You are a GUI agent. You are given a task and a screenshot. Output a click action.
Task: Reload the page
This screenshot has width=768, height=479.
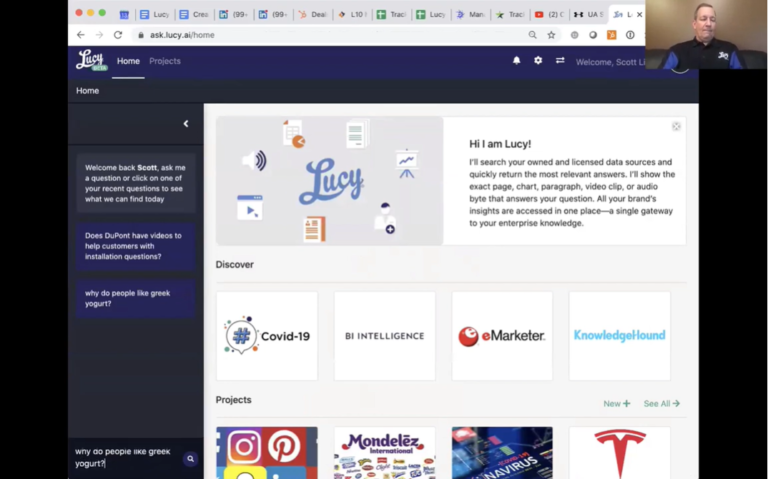118,35
